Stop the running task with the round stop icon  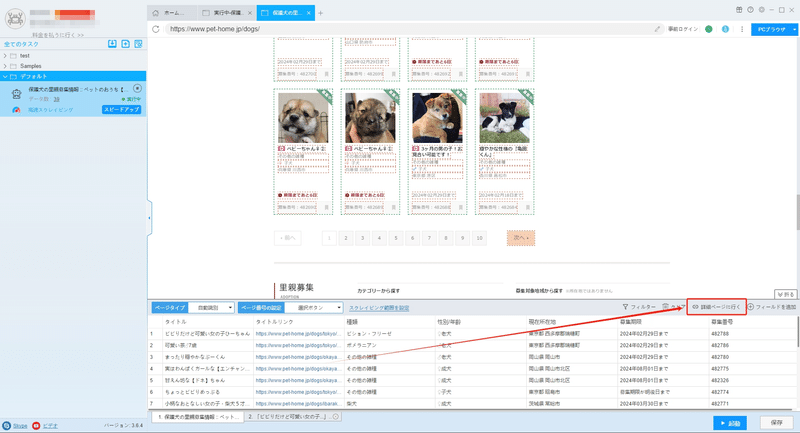tap(137, 89)
